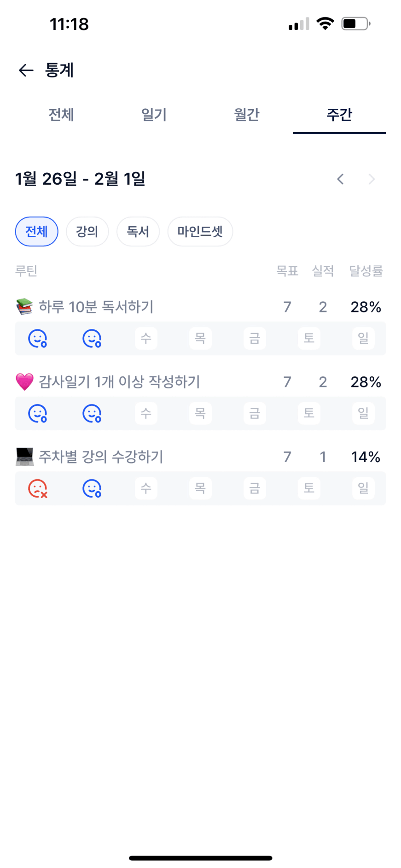The width and height of the screenshot is (401, 868).
Task: Tap the 토 day box in 감사일기 row
Action: 309,413
